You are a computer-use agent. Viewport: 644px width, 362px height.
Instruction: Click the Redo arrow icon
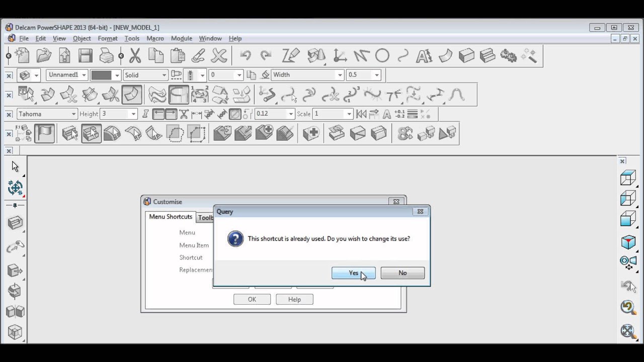tap(266, 55)
